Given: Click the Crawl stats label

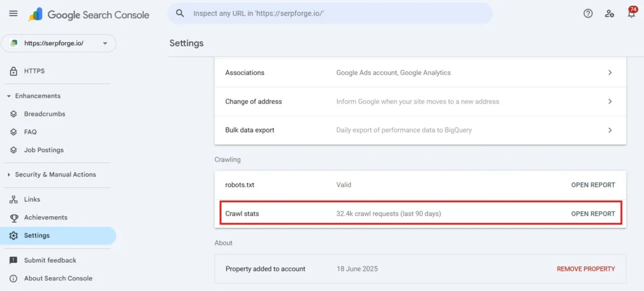Looking at the screenshot, I should [x=242, y=214].
